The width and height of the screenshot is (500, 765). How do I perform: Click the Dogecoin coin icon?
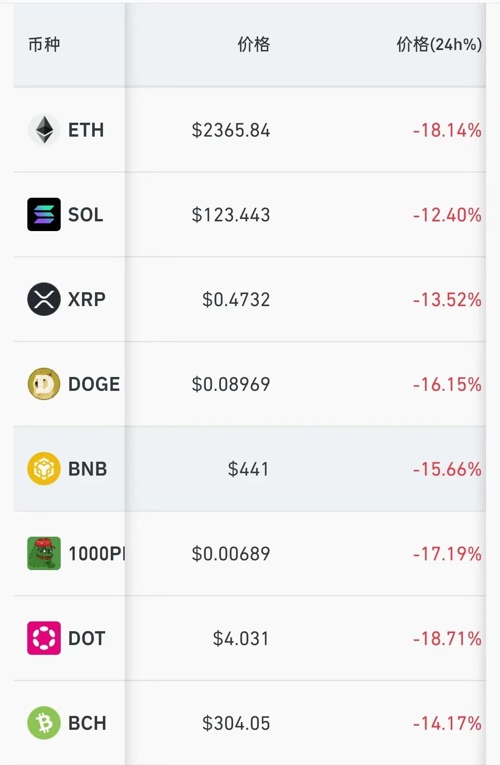coord(44,384)
